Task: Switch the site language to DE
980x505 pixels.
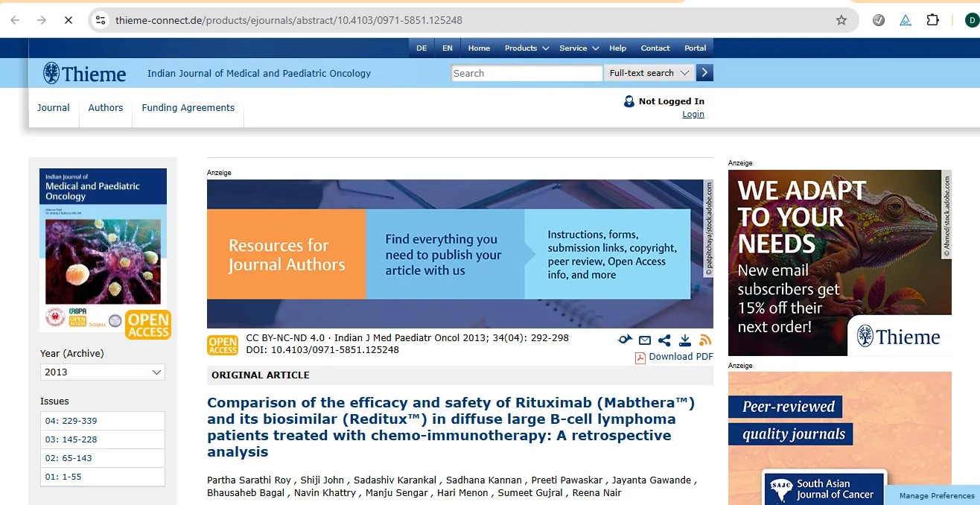Action: 421,48
